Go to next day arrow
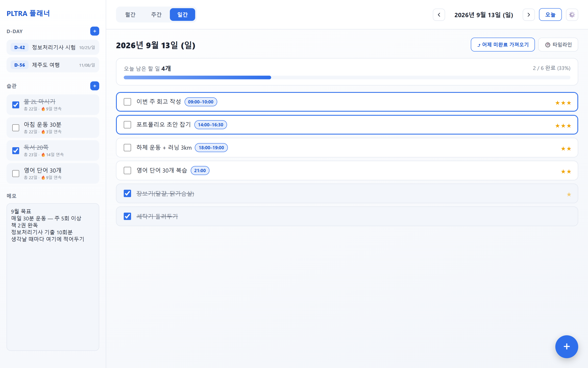 [529, 15]
